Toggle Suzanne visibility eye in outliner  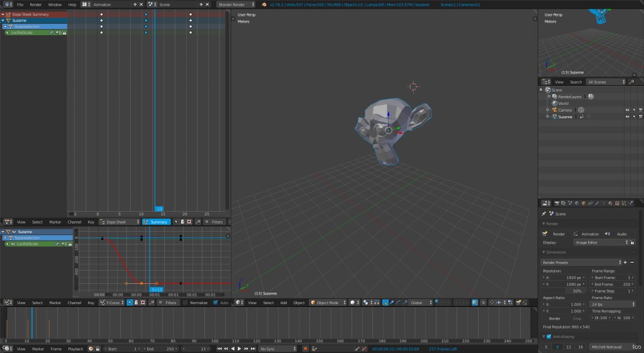[x=627, y=116]
